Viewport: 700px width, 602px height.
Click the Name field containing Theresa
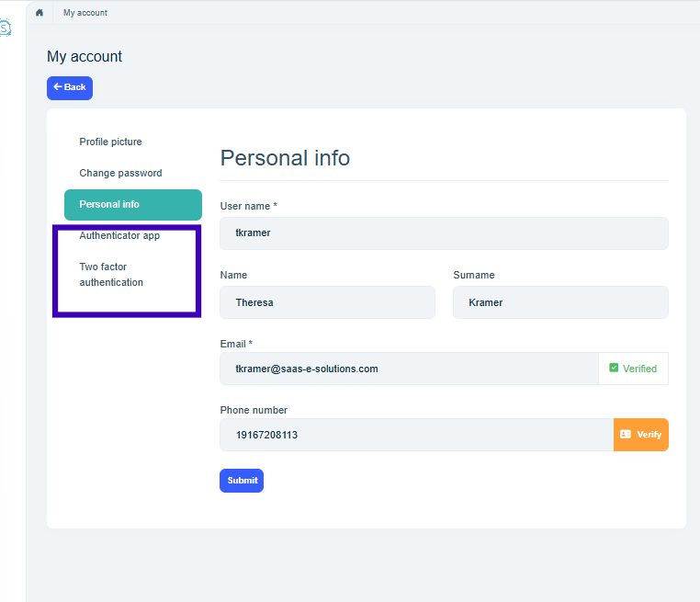tap(327, 302)
